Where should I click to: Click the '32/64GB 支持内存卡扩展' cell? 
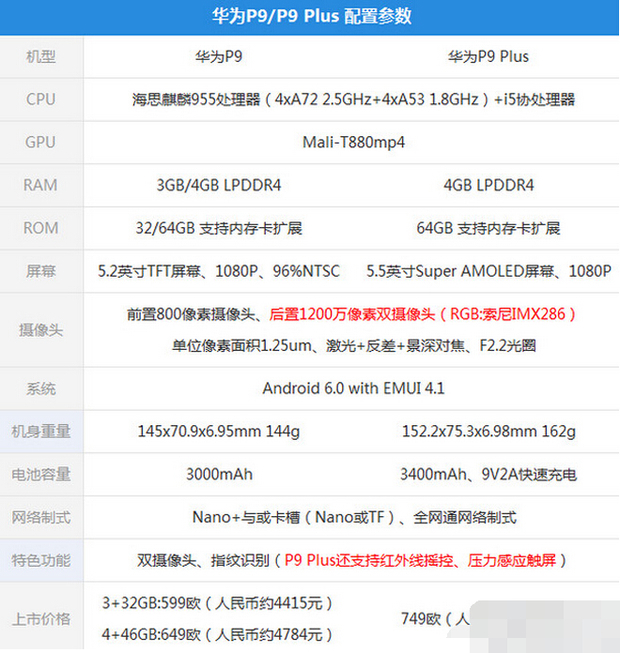219,228
